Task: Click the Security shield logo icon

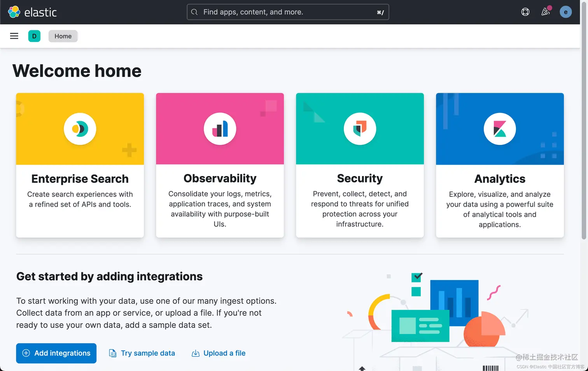Action: pyautogui.click(x=360, y=129)
